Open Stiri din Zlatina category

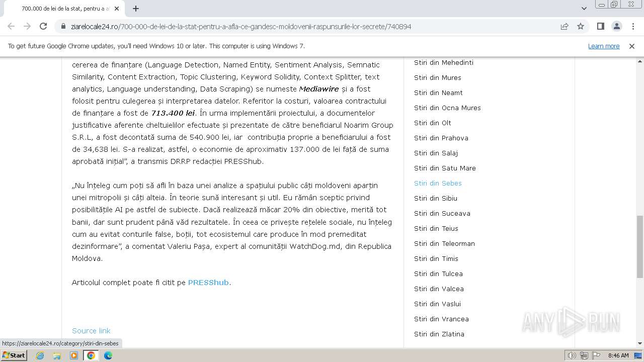439,334
